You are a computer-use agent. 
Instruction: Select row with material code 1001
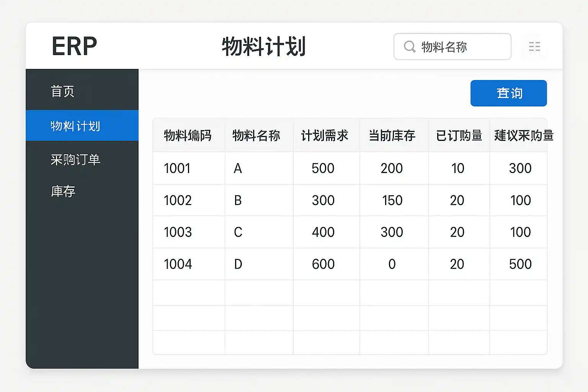click(x=350, y=168)
